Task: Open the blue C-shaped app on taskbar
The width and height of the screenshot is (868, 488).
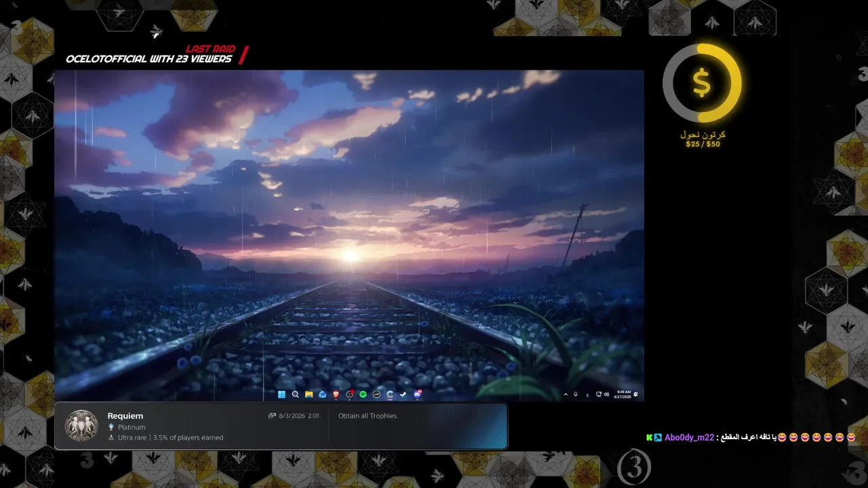Action: 390,394
